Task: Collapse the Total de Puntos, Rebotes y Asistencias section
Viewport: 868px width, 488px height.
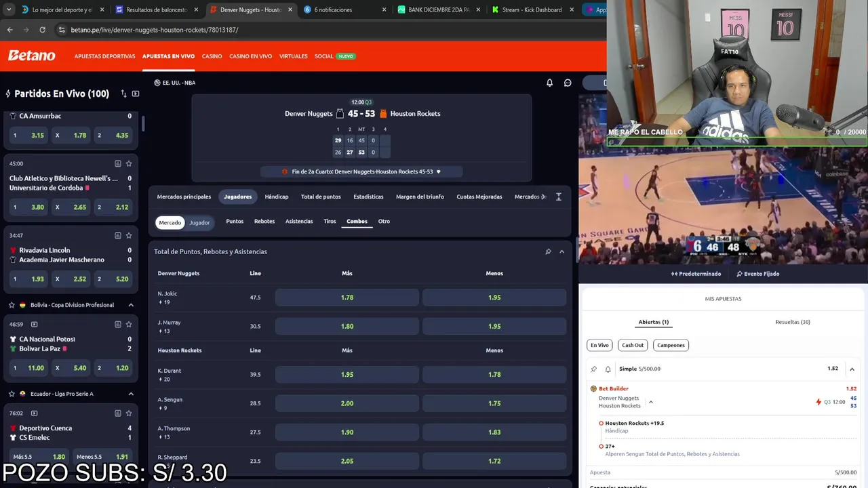Action: coord(561,251)
